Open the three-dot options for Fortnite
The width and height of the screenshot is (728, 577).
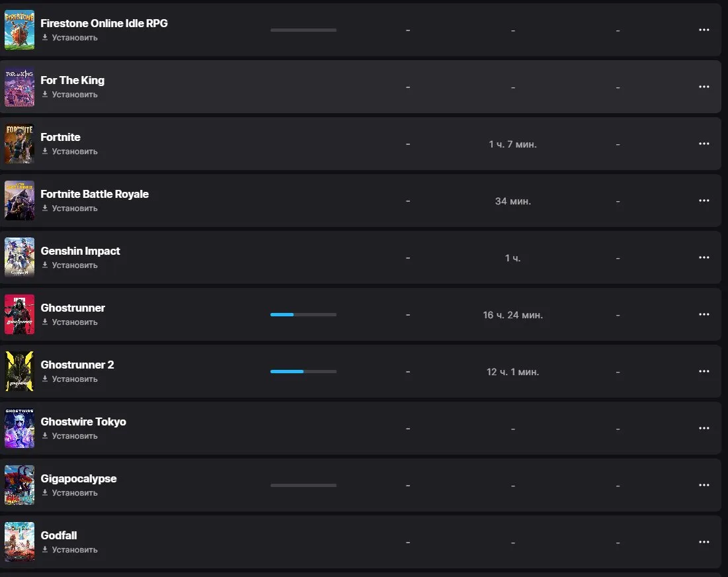704,144
